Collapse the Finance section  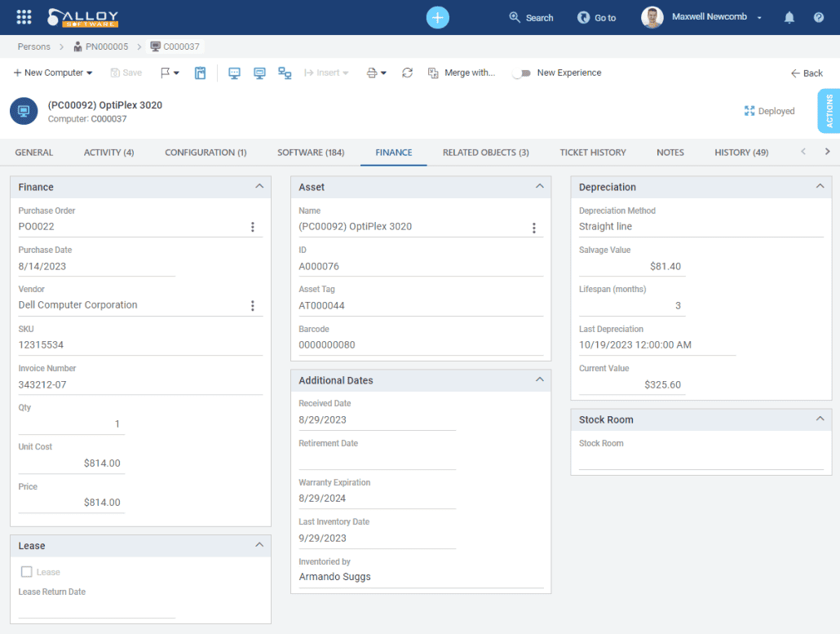[259, 187]
